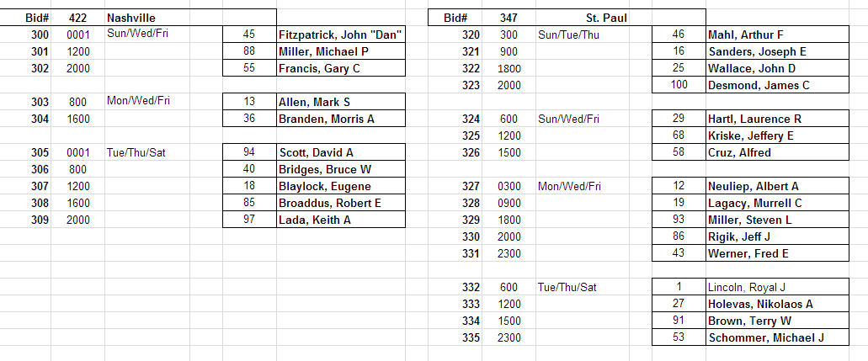Select the Nashville header cell
The height and width of the screenshot is (361, 868).
point(131,18)
